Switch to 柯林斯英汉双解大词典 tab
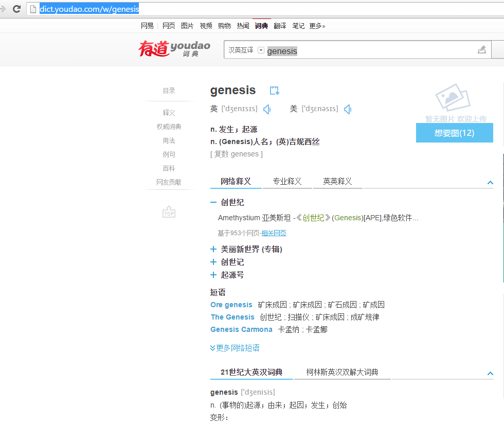This screenshot has width=504, height=424. pos(342,372)
